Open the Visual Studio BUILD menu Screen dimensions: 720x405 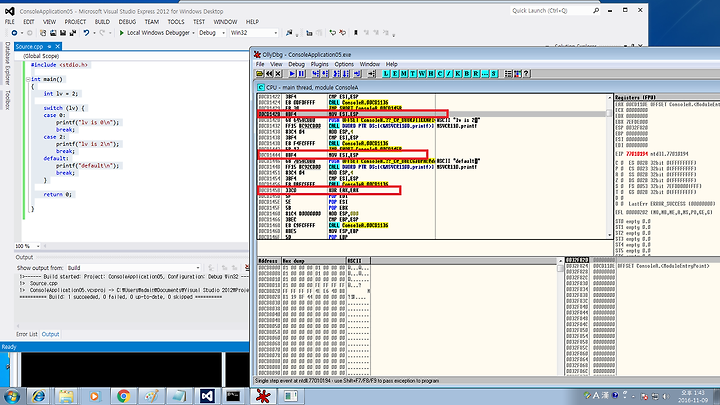click(102, 22)
